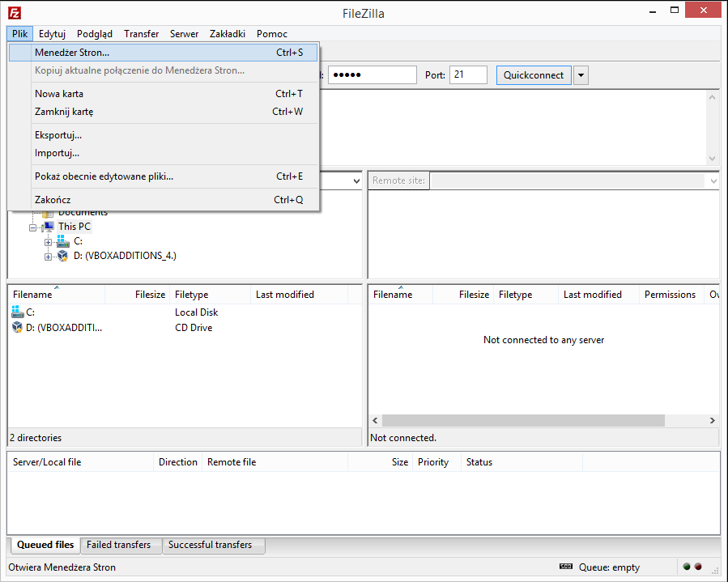Sort remote files by Filesize column

tap(463, 295)
